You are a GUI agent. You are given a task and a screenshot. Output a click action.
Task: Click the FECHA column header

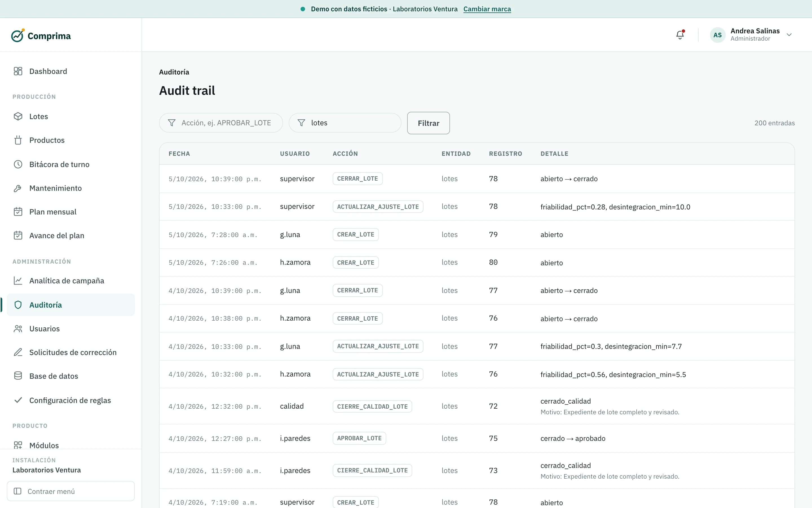click(179, 154)
